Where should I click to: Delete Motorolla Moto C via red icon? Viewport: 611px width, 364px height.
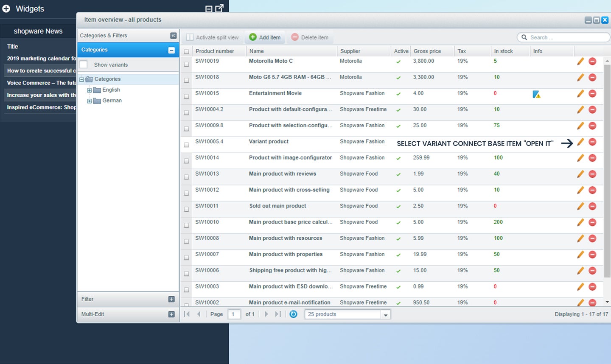point(592,61)
